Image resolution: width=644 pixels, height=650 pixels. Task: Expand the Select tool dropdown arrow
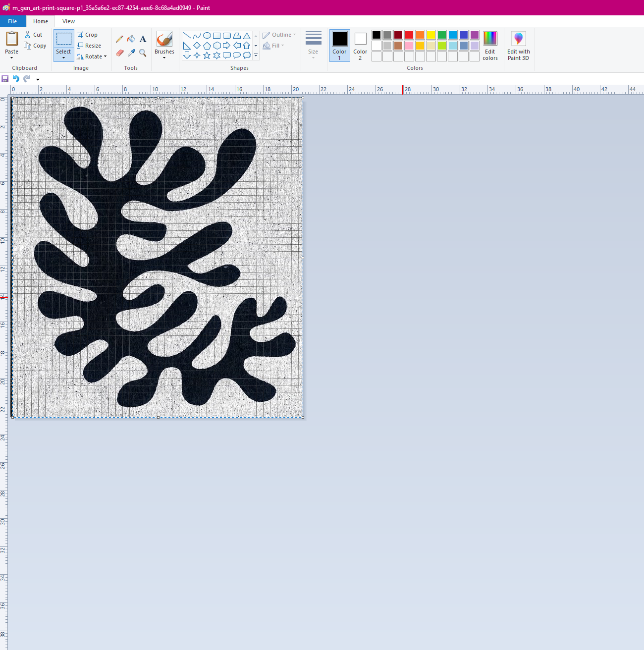coord(63,58)
